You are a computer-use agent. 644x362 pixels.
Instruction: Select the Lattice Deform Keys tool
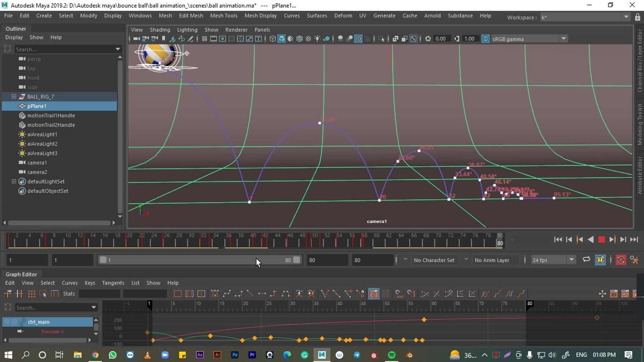click(x=32, y=294)
